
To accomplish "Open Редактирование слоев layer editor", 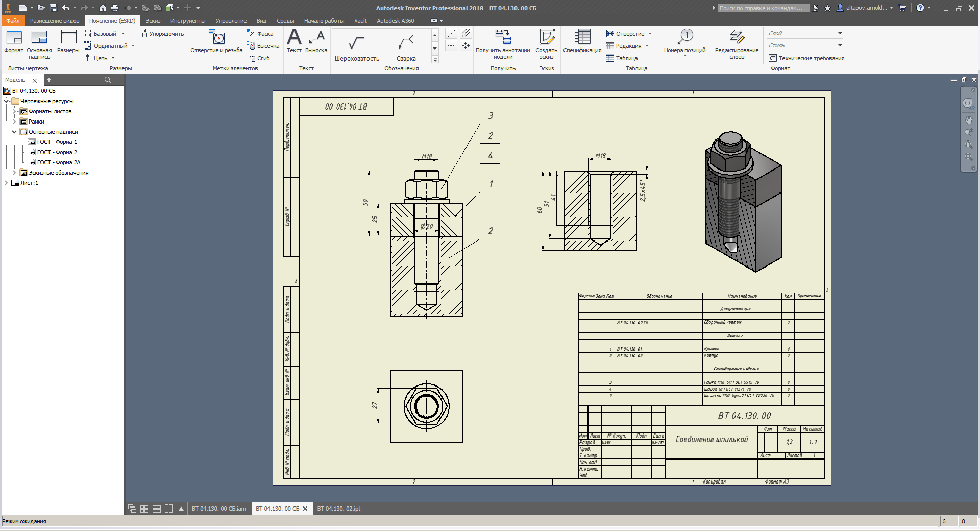I will [x=737, y=44].
